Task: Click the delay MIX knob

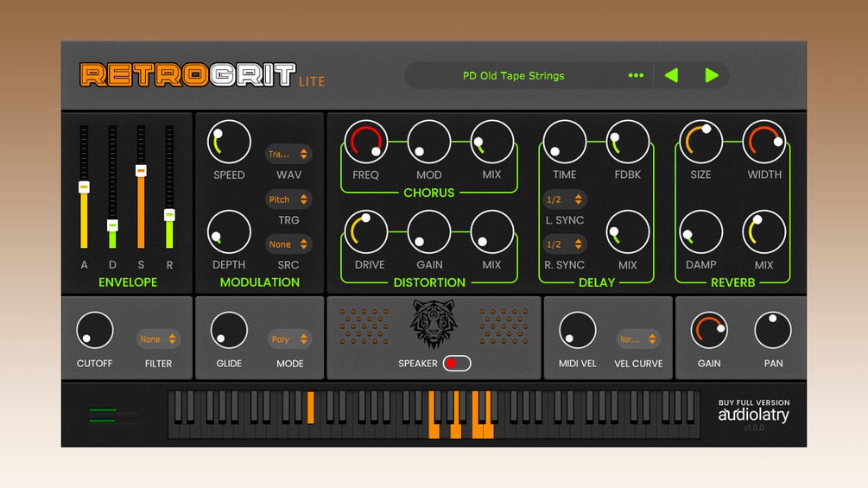Action: pos(627,231)
